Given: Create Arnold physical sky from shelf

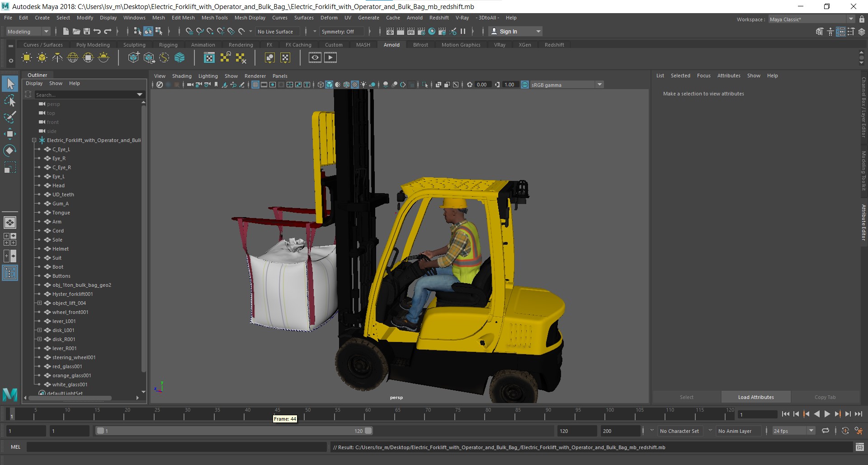Looking at the screenshot, I should [x=104, y=57].
